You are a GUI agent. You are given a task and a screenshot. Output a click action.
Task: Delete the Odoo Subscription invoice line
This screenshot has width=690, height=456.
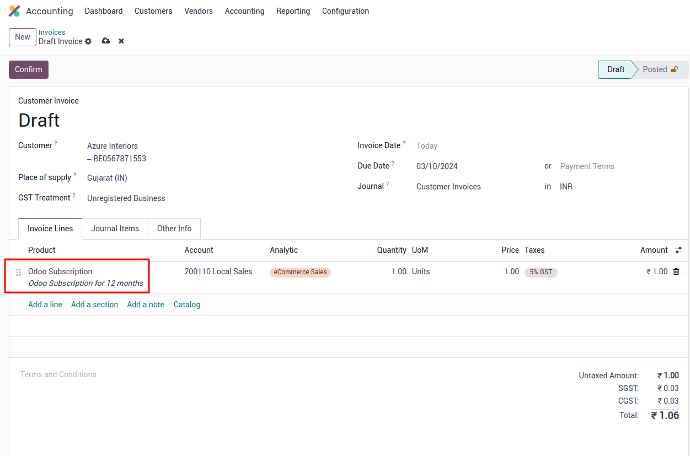pyautogui.click(x=676, y=272)
